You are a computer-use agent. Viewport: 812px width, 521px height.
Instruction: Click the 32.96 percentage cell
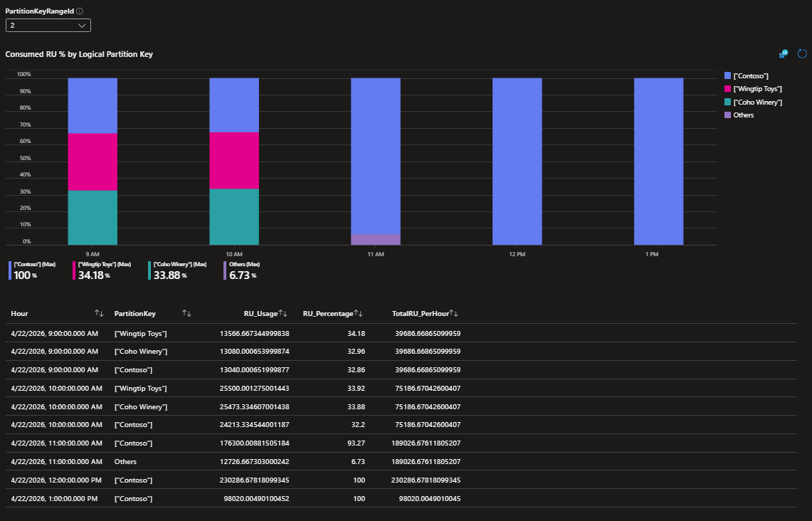pyautogui.click(x=357, y=351)
